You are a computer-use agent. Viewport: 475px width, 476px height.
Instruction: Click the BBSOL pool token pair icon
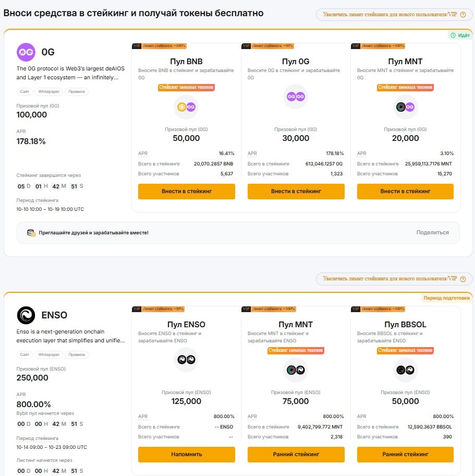click(x=405, y=371)
